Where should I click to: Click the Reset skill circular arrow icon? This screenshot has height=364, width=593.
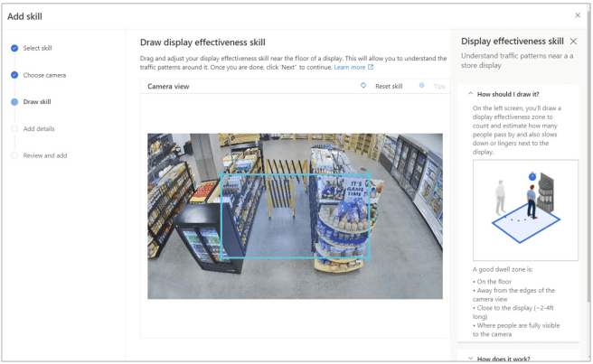(x=363, y=86)
